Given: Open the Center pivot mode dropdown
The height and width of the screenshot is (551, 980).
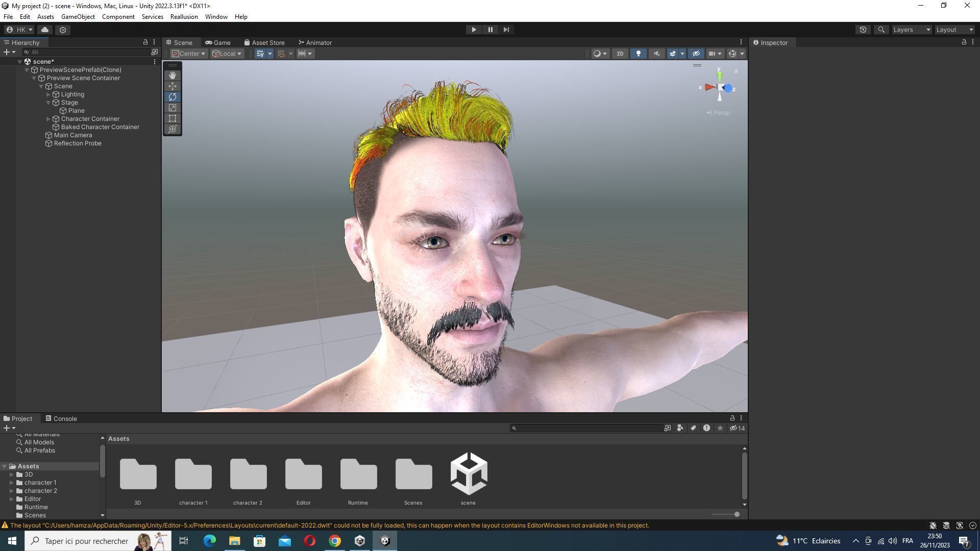Looking at the screenshot, I should tap(188, 54).
